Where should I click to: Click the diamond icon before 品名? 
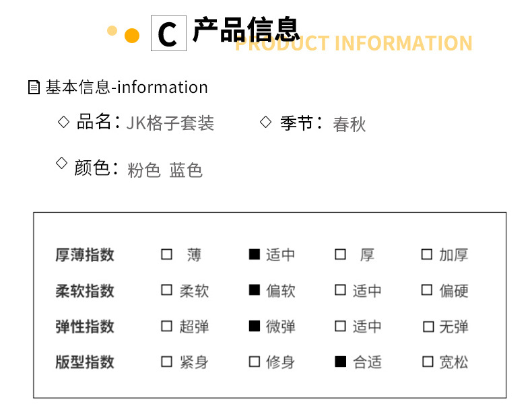64,122
